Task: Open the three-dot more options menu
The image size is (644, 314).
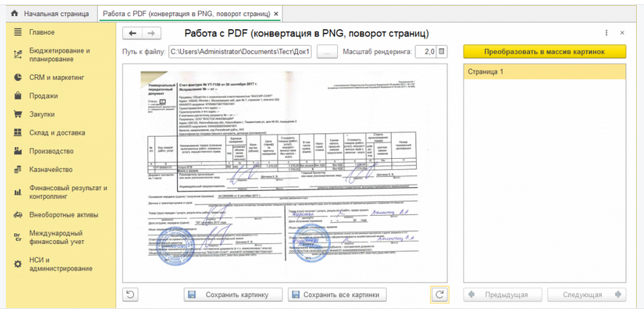Action: (607, 34)
